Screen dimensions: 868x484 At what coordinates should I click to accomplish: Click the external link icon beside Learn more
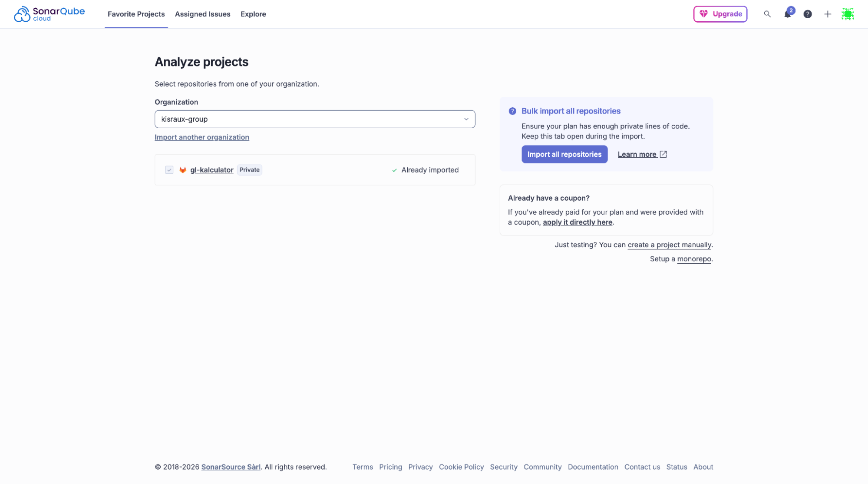[x=663, y=154]
